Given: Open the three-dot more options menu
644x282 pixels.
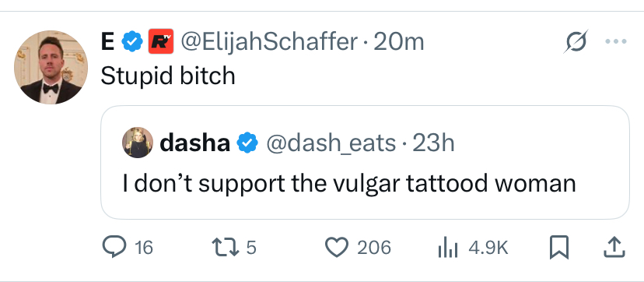Looking at the screenshot, I should click(x=616, y=41).
